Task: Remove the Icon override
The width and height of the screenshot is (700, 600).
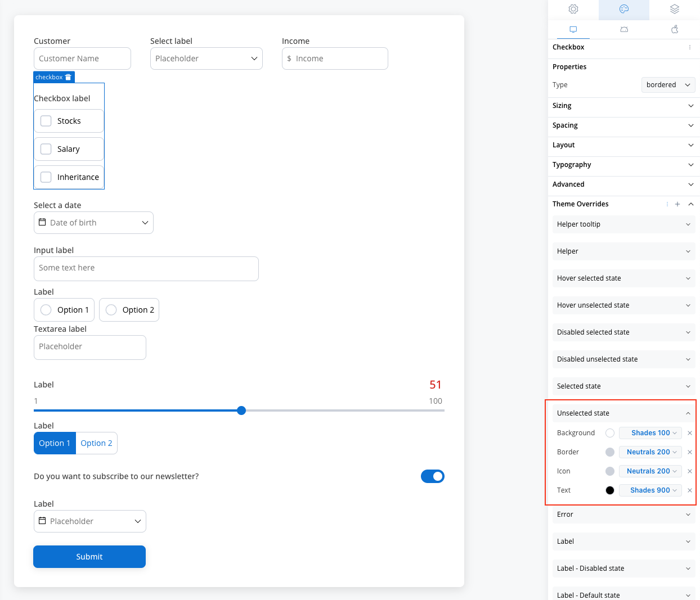Action: pos(690,471)
